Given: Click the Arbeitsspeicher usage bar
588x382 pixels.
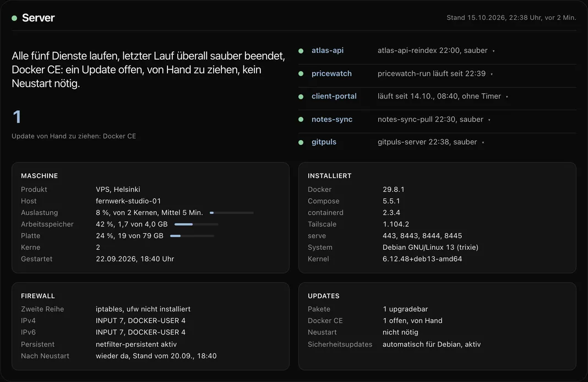Looking at the screenshot, I should (x=197, y=224).
